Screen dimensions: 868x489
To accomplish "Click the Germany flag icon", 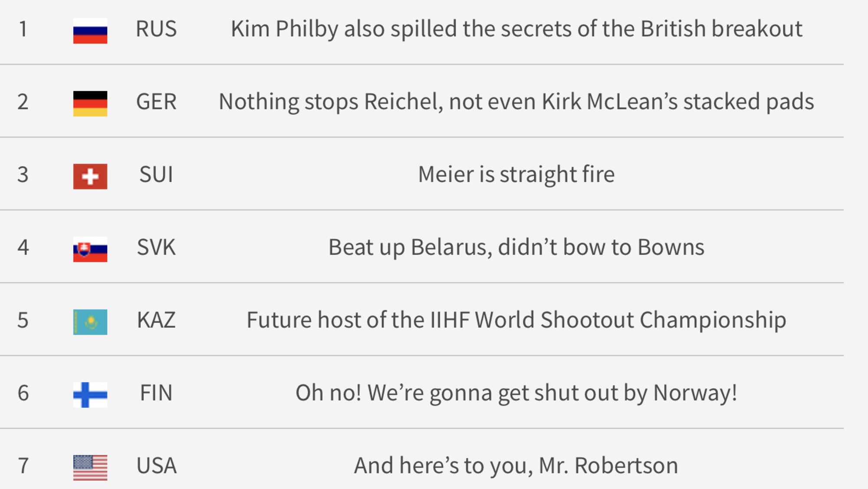I will (x=90, y=103).
